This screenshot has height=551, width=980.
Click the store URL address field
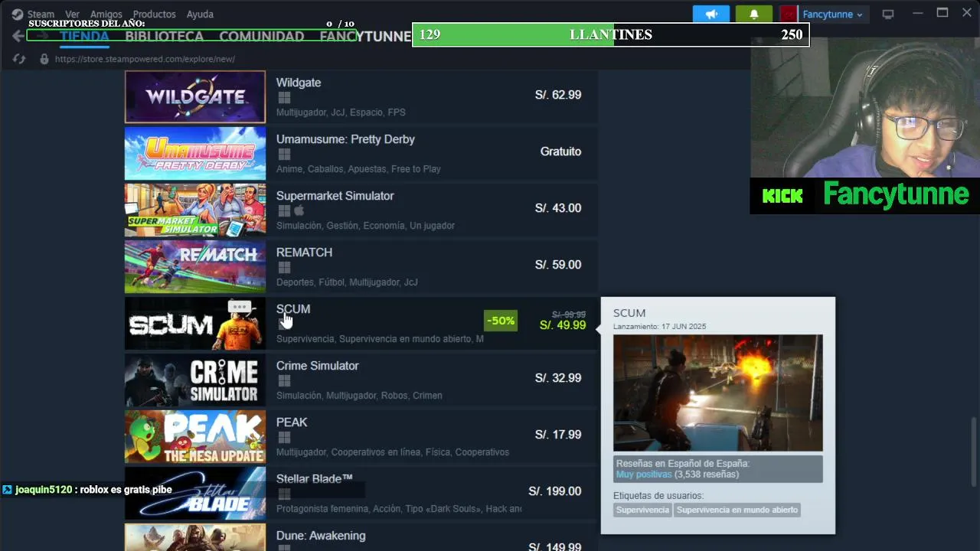(x=145, y=59)
